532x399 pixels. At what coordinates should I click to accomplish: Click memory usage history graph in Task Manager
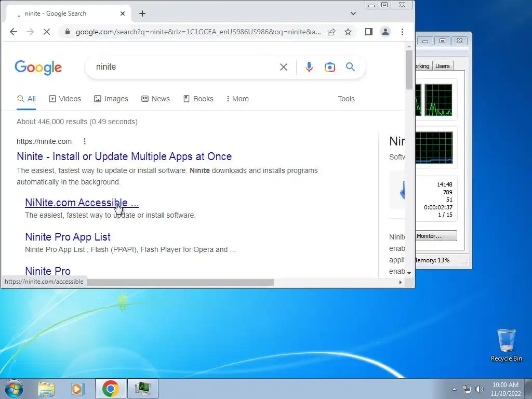tap(434, 148)
